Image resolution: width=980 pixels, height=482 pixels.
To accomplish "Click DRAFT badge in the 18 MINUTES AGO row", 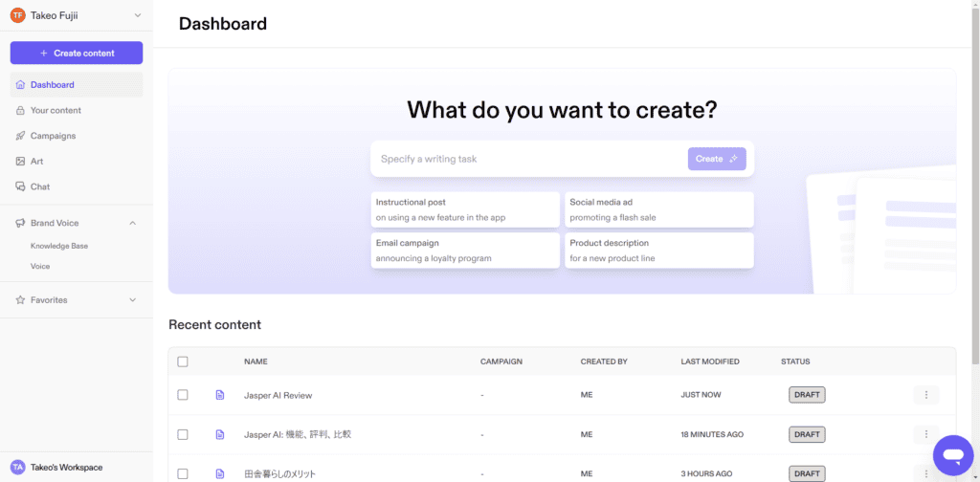I will pyautogui.click(x=807, y=434).
